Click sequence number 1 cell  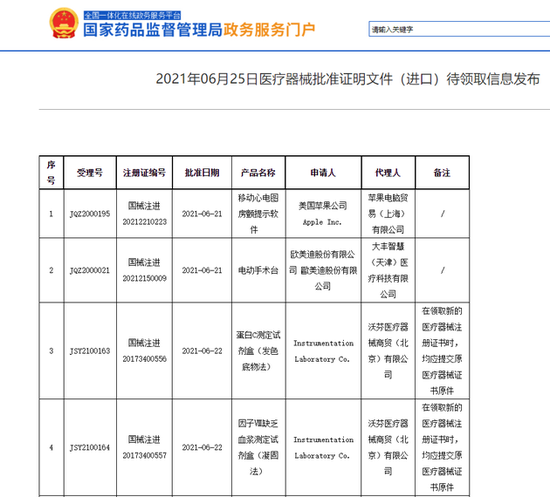tap(51, 214)
